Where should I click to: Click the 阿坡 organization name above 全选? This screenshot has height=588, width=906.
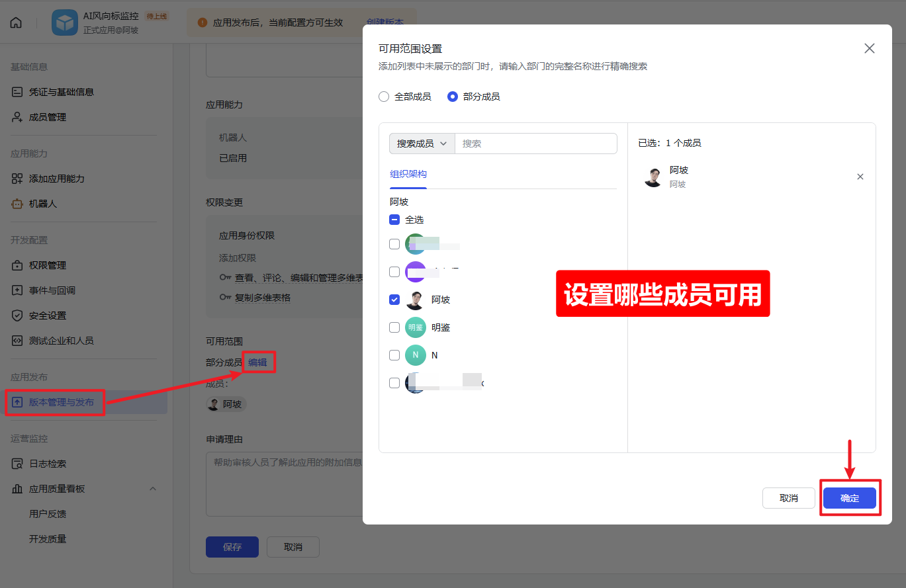pos(399,202)
